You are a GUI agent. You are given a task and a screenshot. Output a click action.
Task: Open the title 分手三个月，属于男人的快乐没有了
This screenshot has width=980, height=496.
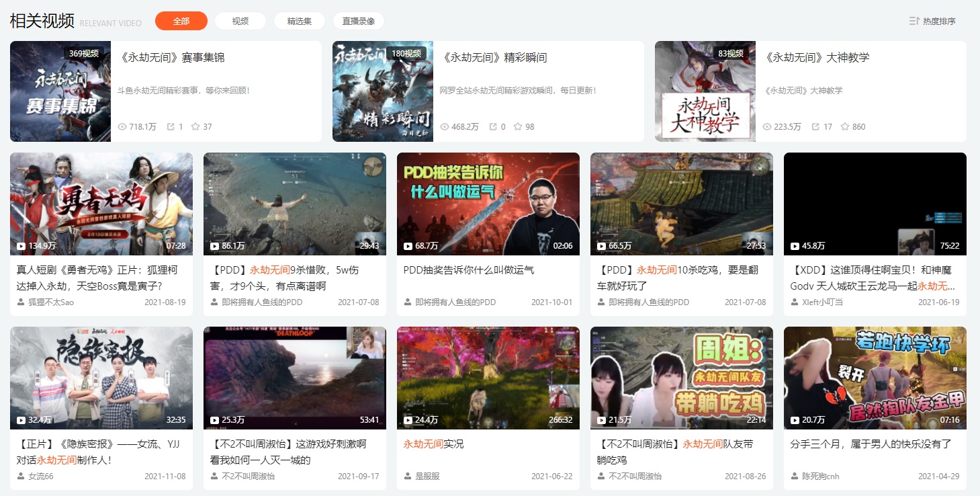(871, 444)
